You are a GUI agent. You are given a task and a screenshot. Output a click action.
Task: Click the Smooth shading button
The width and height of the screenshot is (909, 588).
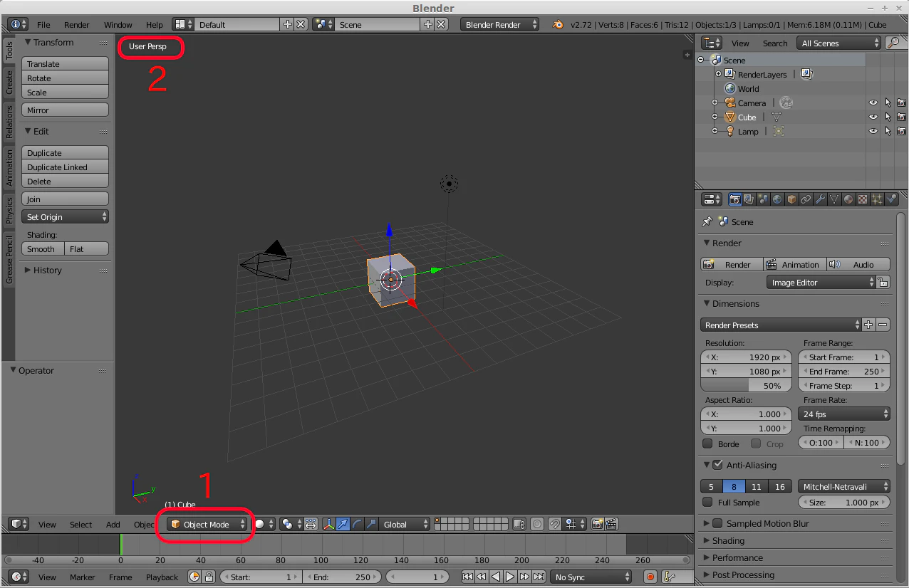(x=43, y=249)
